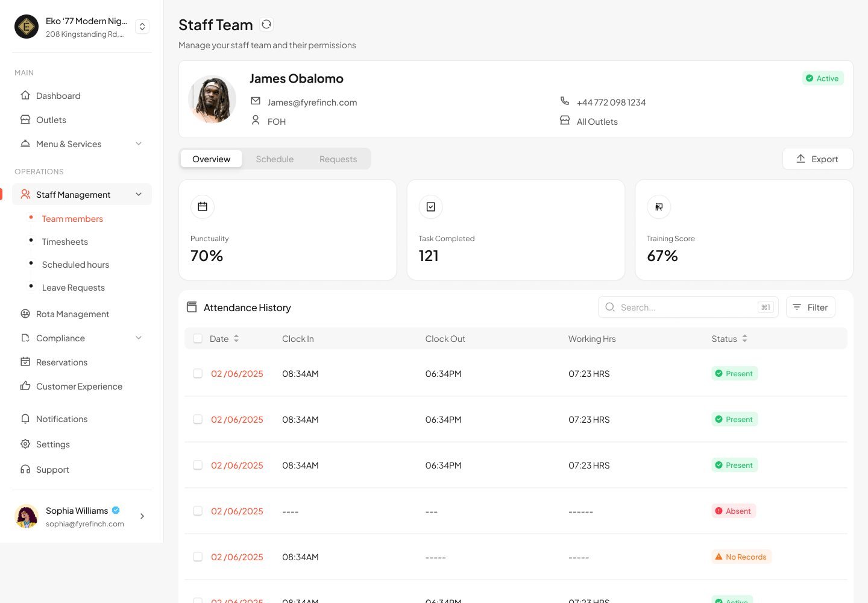Expand the Menu & Services submenu

(139, 144)
